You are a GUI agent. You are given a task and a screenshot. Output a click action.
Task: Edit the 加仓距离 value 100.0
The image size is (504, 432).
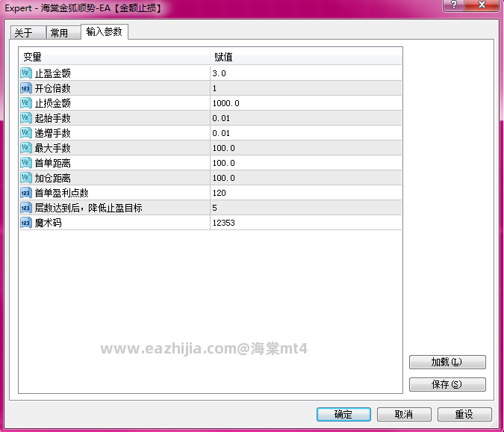305,178
